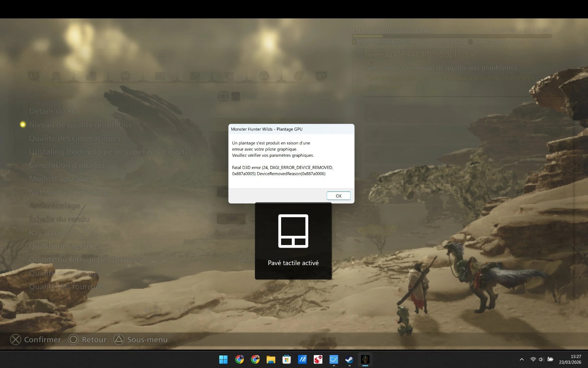Show hidden system tray icons

tap(522, 359)
